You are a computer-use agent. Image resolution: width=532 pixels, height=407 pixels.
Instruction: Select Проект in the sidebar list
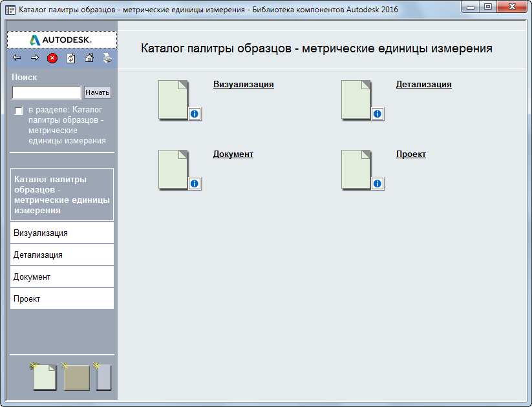pos(62,299)
